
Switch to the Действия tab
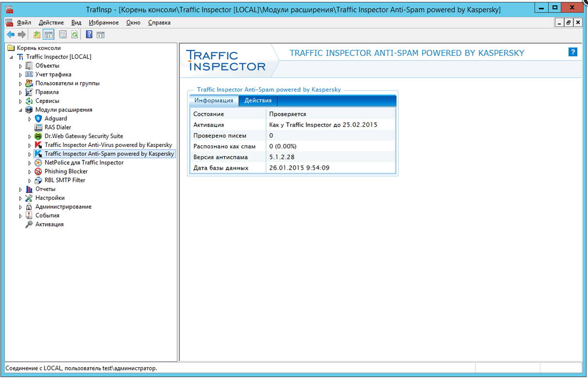point(258,100)
